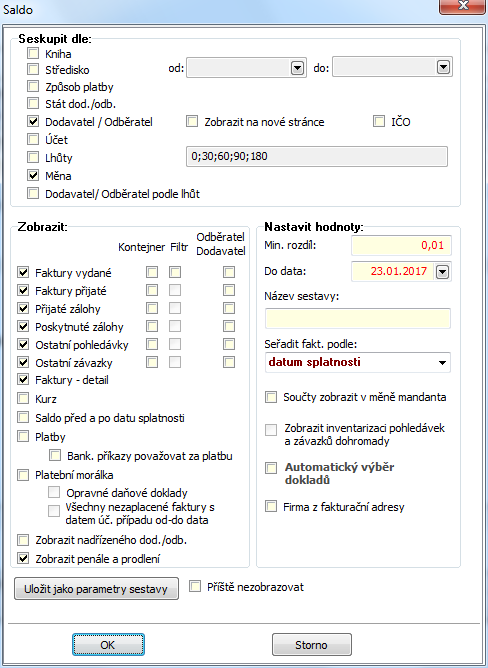Check Kontejner box for Ostatní pohledávky
The width and height of the screenshot is (488, 668).
152,344
